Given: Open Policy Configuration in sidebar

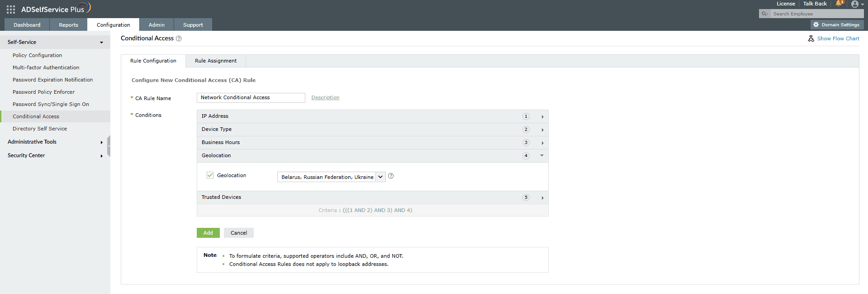Looking at the screenshot, I should [x=38, y=55].
